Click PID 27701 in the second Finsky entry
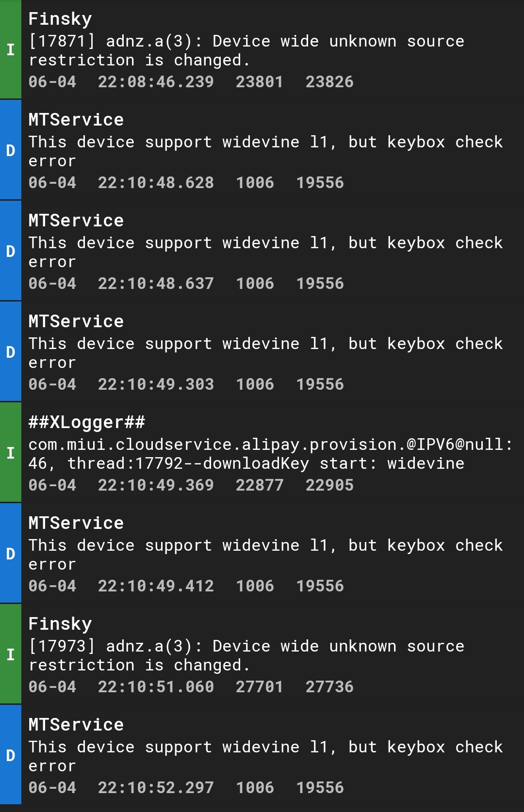The image size is (524, 812). click(x=260, y=686)
